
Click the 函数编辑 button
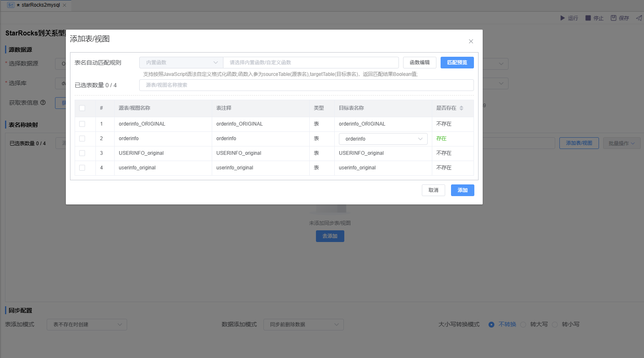pyautogui.click(x=419, y=63)
